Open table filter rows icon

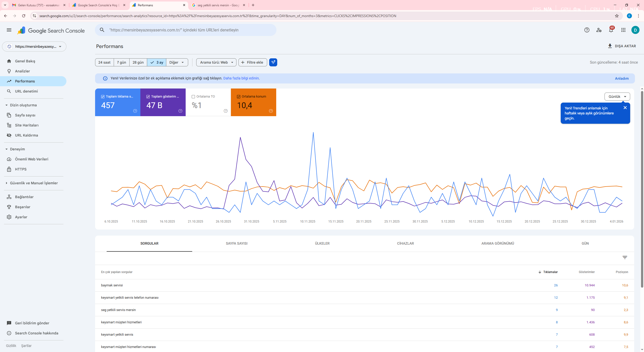(x=625, y=258)
